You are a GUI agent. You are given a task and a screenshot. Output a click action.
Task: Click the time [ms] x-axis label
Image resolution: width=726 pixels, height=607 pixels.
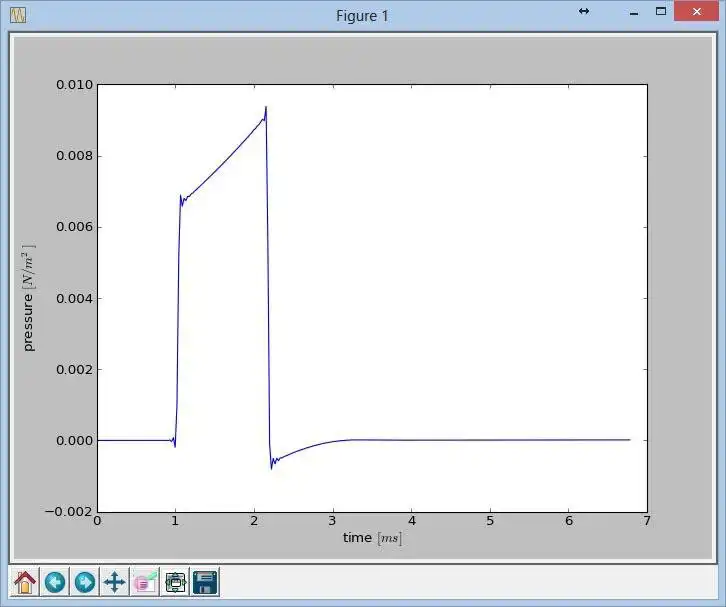pos(372,538)
